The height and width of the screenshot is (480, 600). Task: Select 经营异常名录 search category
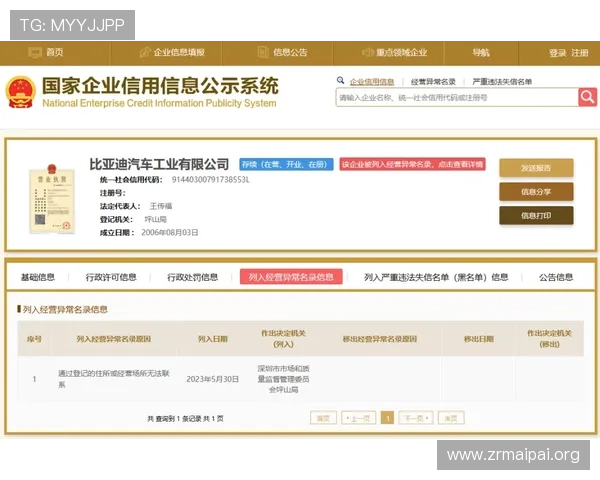point(433,82)
